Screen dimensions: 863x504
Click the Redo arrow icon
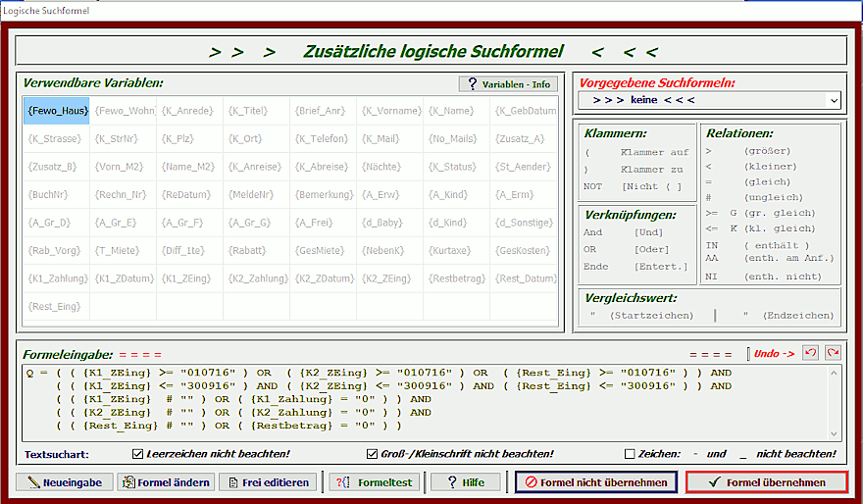pos(833,353)
